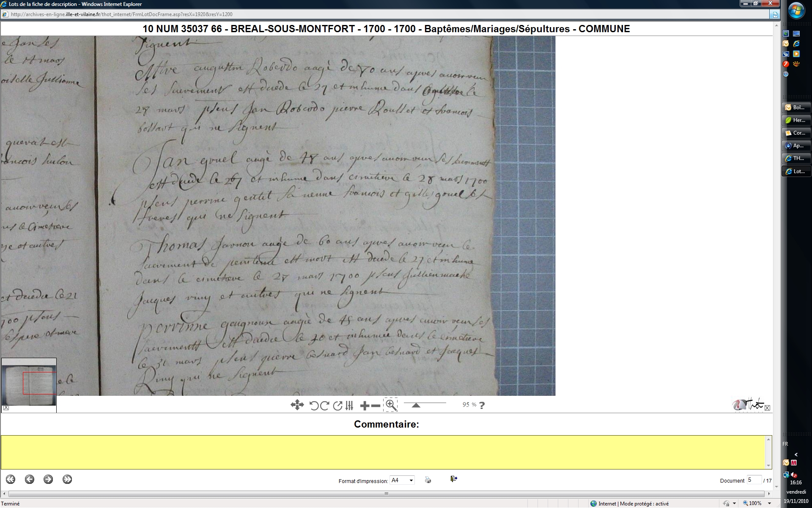This screenshot has width=812, height=508.
Task: Click the printer icon to print
Action: click(428, 480)
